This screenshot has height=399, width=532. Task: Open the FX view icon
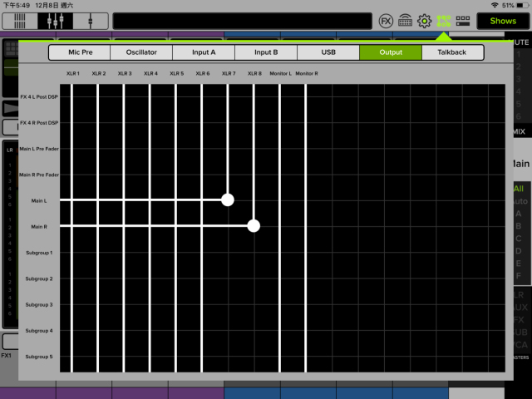pyautogui.click(x=387, y=21)
